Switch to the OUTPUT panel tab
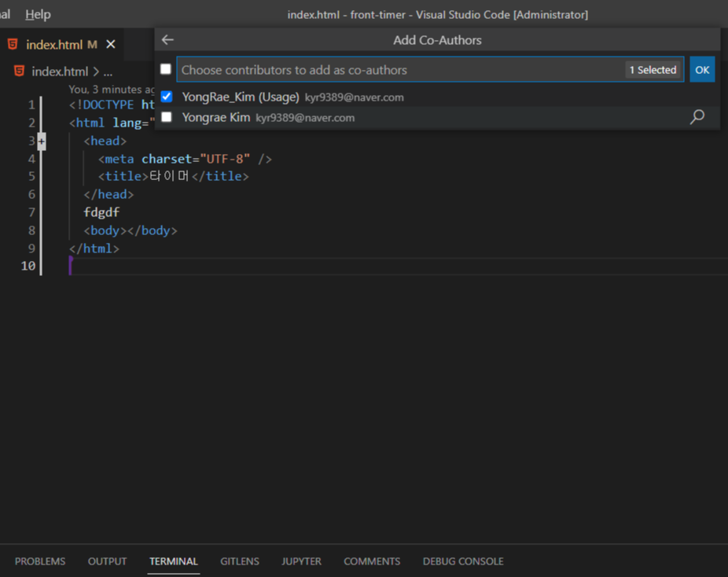The width and height of the screenshot is (728, 577). tap(107, 561)
